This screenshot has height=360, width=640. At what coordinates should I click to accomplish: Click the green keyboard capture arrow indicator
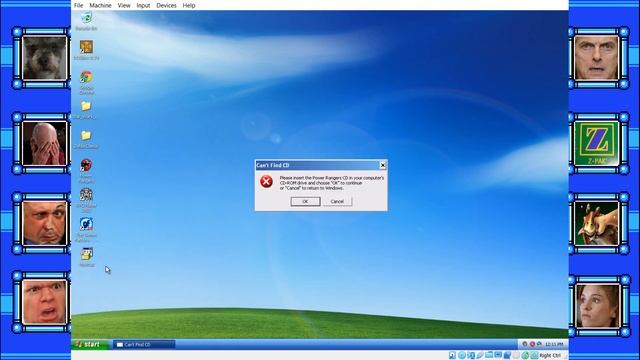tap(534, 356)
